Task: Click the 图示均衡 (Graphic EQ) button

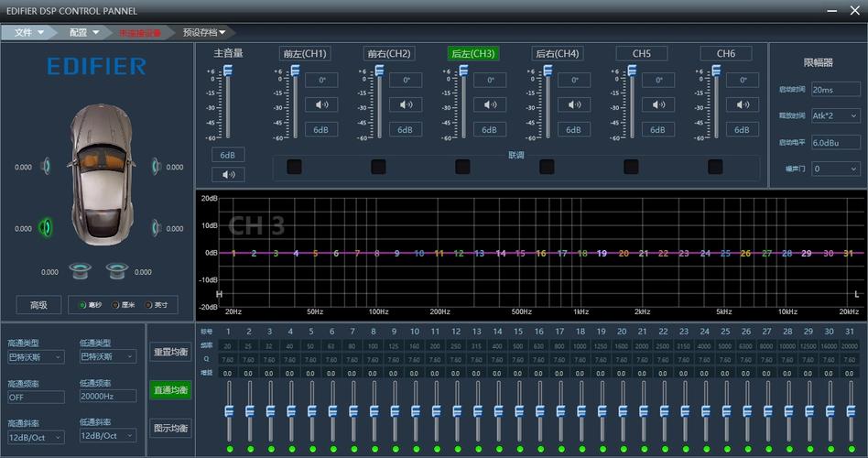Action: click(170, 428)
